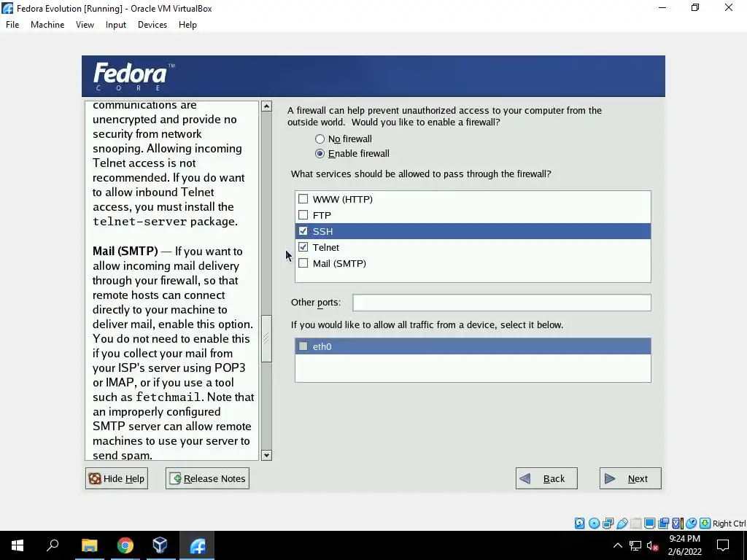Open Windows taskbar search
The image size is (747, 560).
[53, 545]
